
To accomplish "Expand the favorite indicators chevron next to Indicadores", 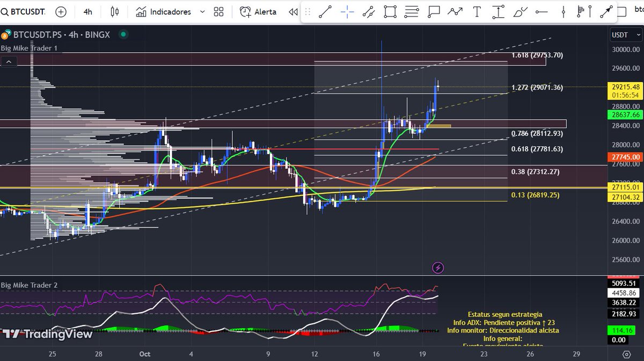I will coord(202,11).
